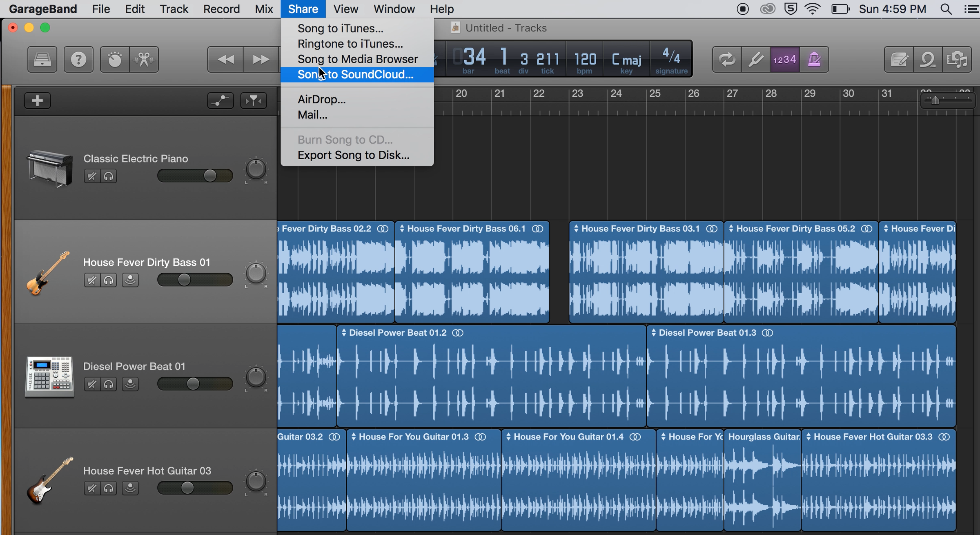980x535 pixels.
Task: Open the Media Browser icon
Action: [958, 59]
